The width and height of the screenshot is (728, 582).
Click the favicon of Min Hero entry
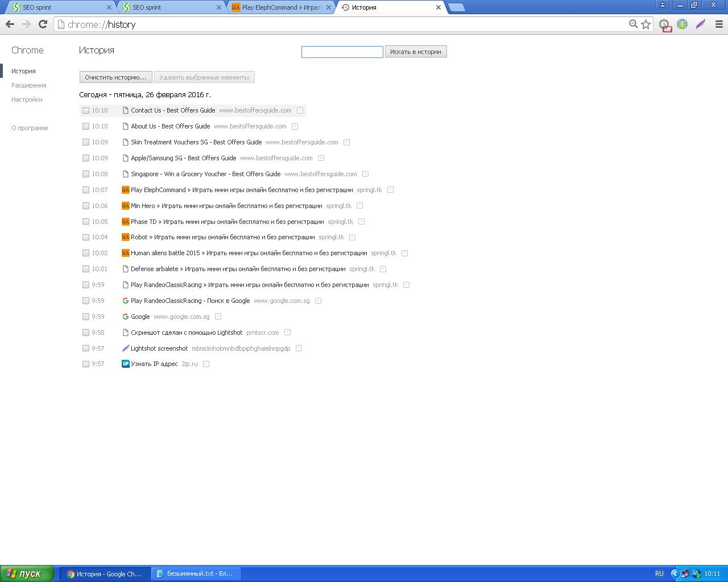coord(126,206)
